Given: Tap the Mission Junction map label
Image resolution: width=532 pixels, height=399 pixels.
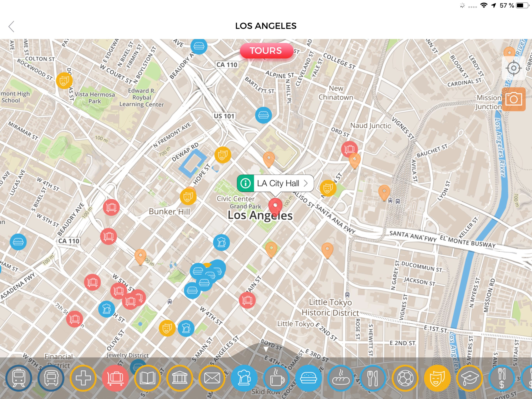Looking at the screenshot, I should click(x=489, y=102).
